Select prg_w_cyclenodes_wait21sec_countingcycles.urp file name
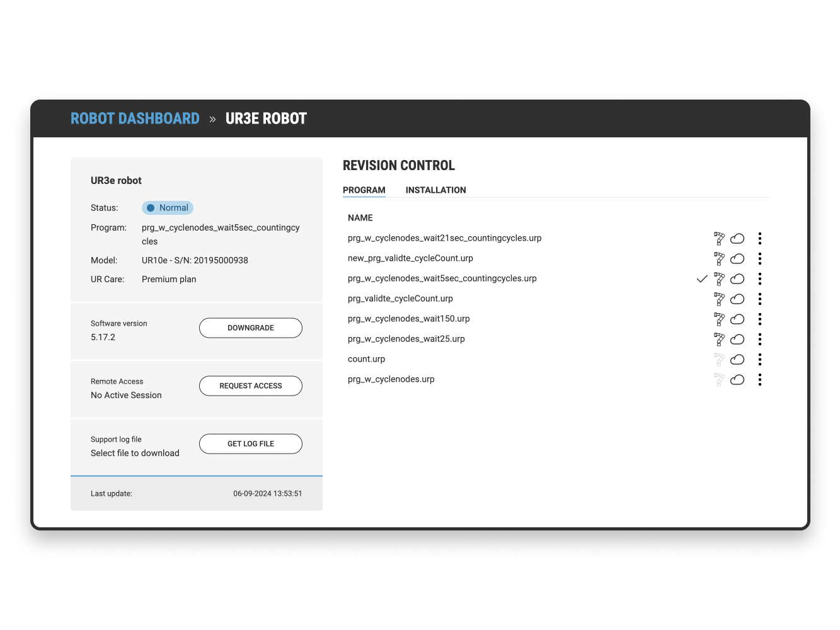This screenshot has height=630, width=840. (445, 238)
